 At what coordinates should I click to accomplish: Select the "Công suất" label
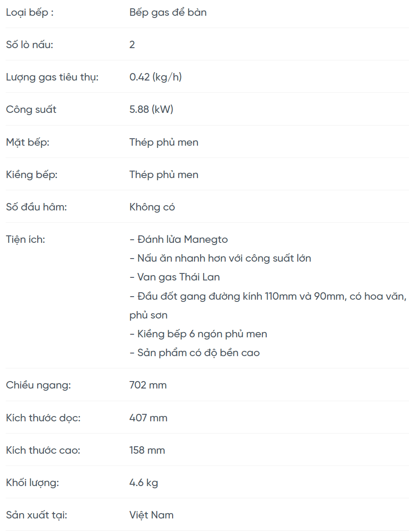click(31, 109)
